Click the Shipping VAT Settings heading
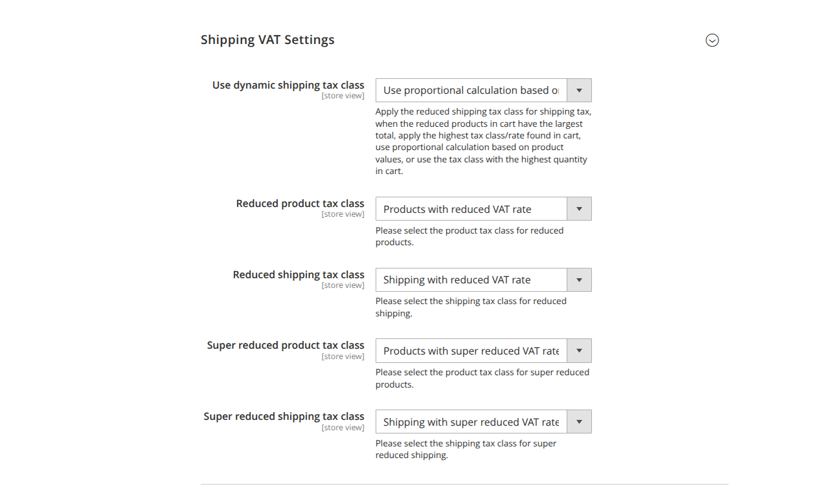This screenshot has height=504, width=816. 267,40
